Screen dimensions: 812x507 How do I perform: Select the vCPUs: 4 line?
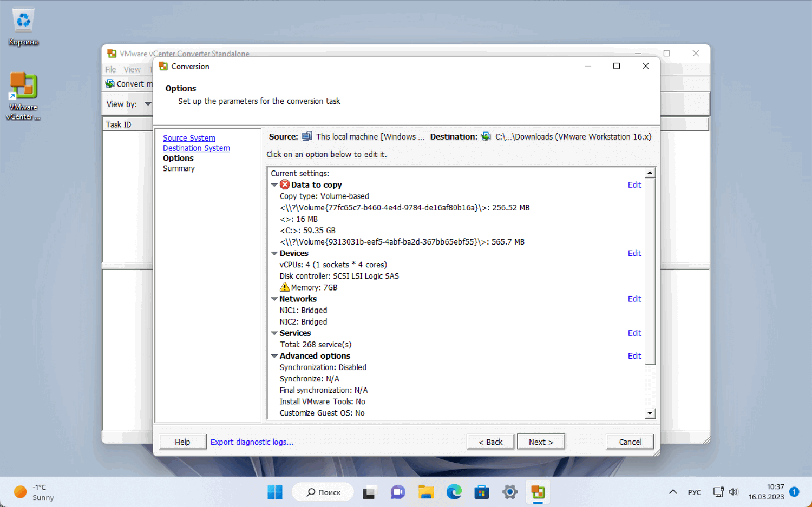(x=333, y=265)
